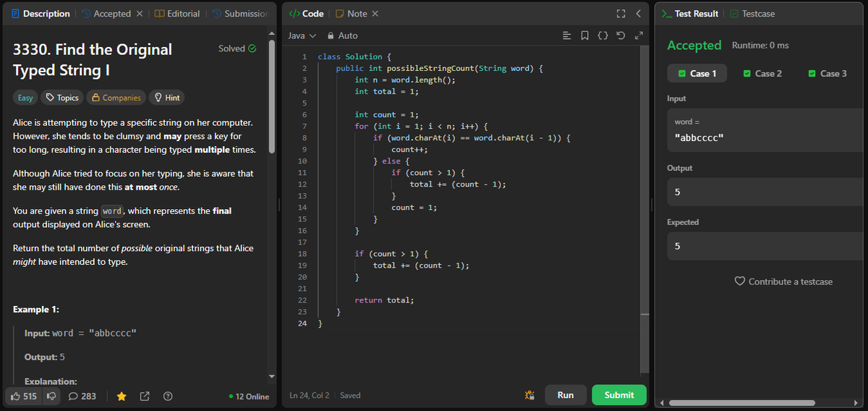Click the word input value "abbcccc"
Image resolution: width=868 pixels, height=411 pixels.
697,137
